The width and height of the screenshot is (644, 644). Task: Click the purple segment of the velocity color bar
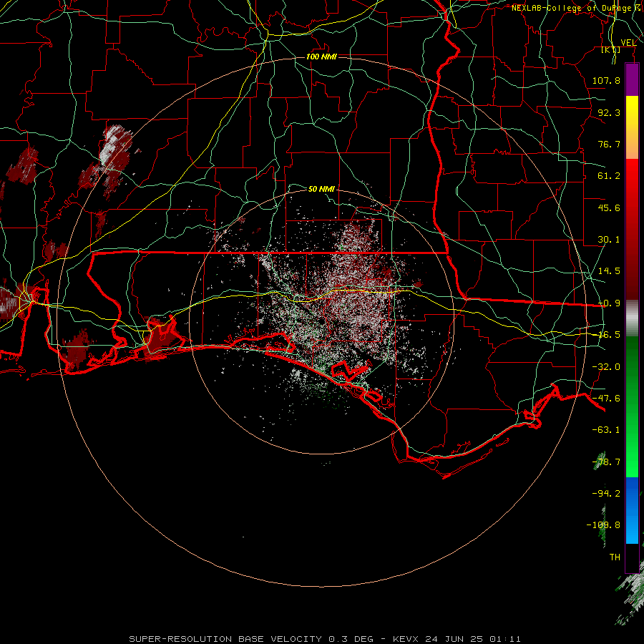point(632,80)
